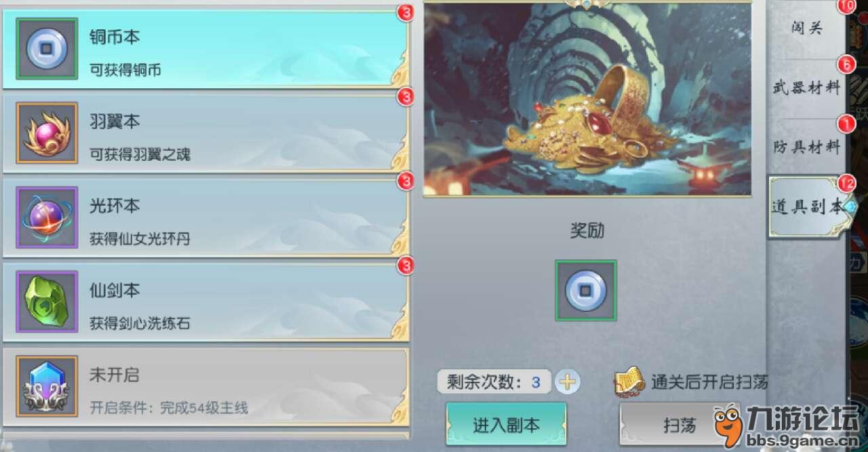The height and width of the screenshot is (452, 868).
Task: Click the 进入副本 button
Action: [x=506, y=424]
